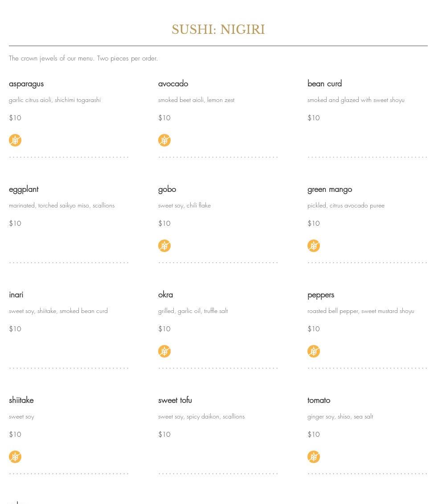Click the gluten-free icon under gobo
Image resolution: width=430 pixels, height=504 pixels.
(x=164, y=246)
